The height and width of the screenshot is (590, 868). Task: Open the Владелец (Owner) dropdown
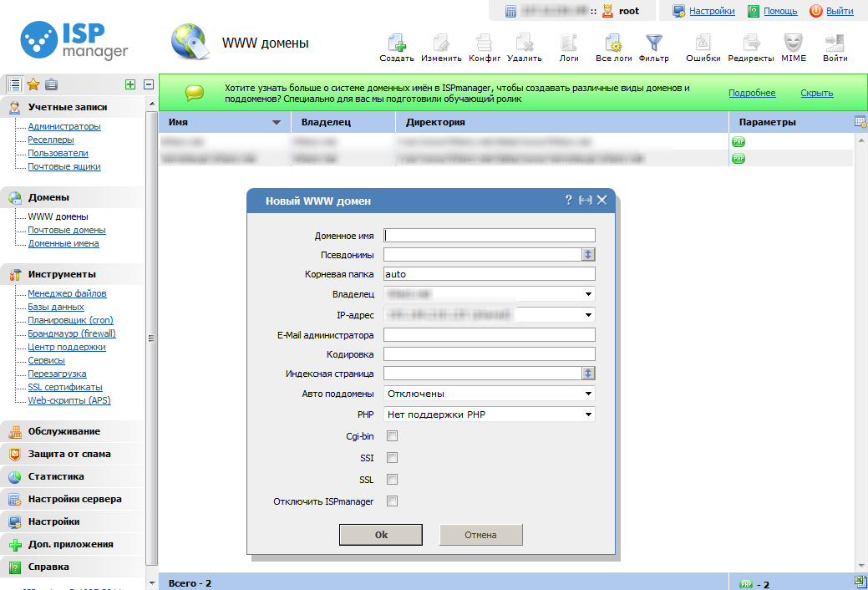489,294
